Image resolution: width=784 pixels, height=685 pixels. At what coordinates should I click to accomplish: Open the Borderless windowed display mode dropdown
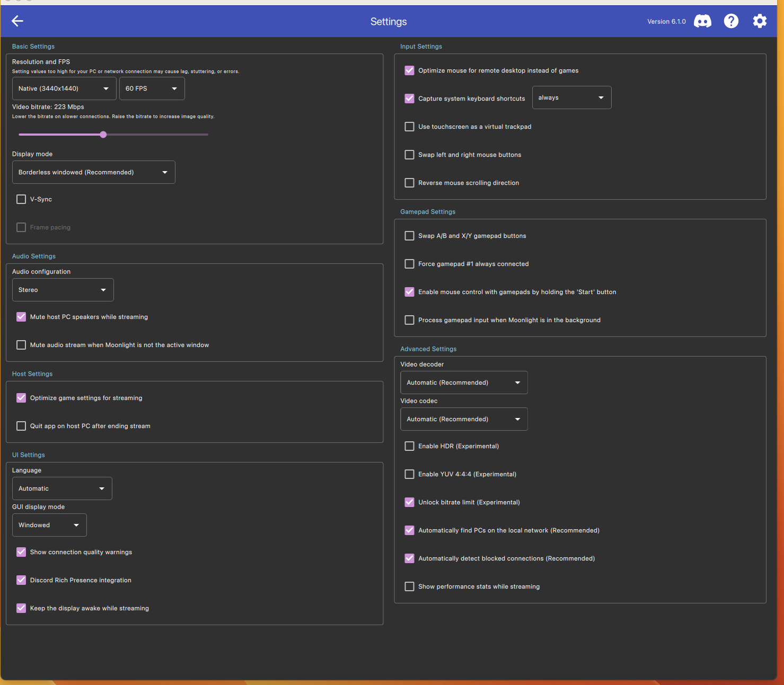tap(93, 172)
